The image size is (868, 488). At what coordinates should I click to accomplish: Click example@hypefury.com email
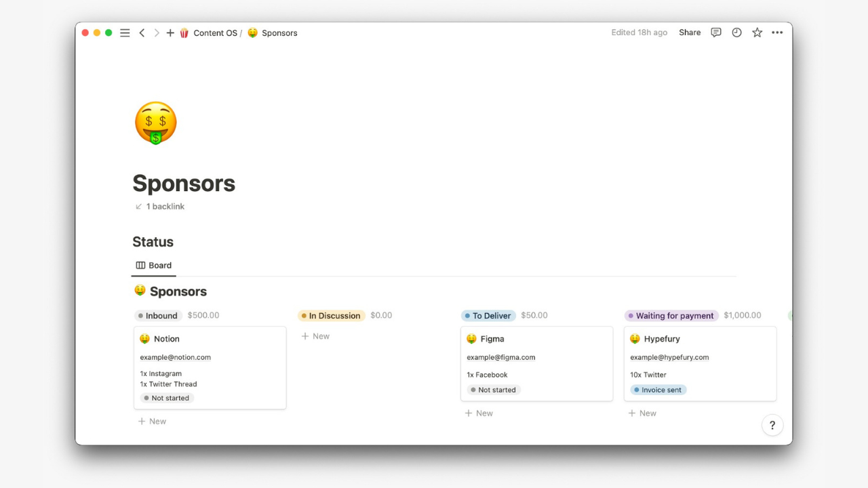click(669, 357)
